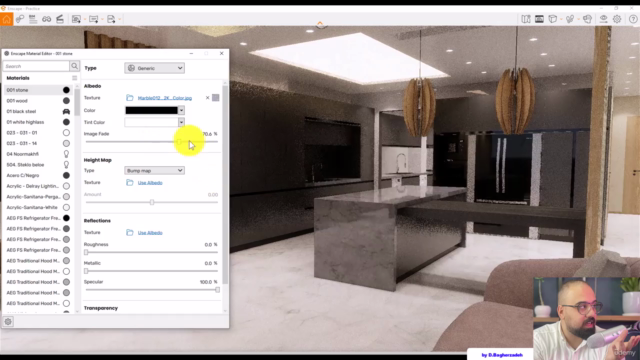Click the Search materials input field
Image resolution: width=640 pixels, height=360 pixels.
tap(36, 66)
